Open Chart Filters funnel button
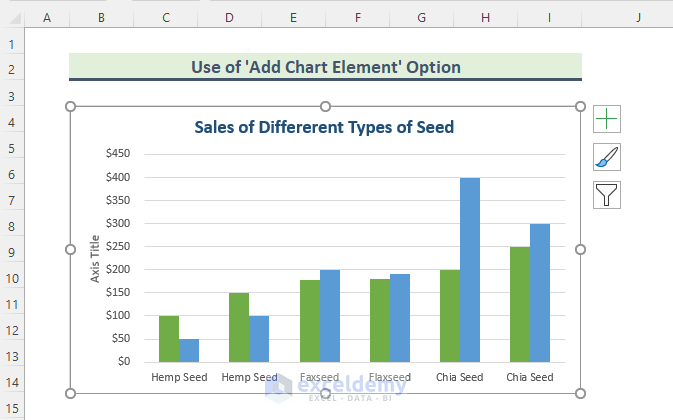Viewport: 673px width, 420px height. tap(607, 194)
